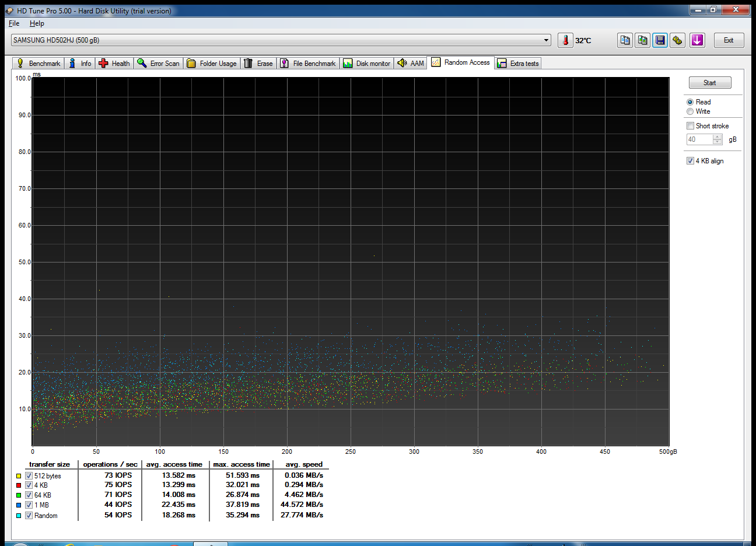
Task: Click the Exit button
Action: tap(729, 40)
